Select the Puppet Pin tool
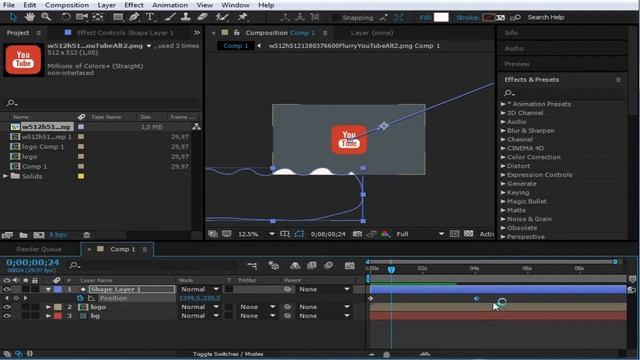Screen dimensions: 640x360 [x=242, y=17]
